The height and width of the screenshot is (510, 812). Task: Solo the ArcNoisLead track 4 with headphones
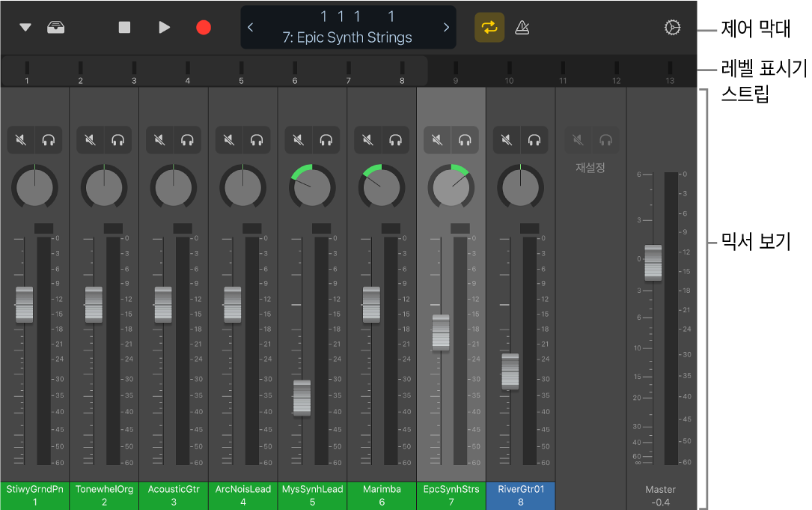[257, 140]
